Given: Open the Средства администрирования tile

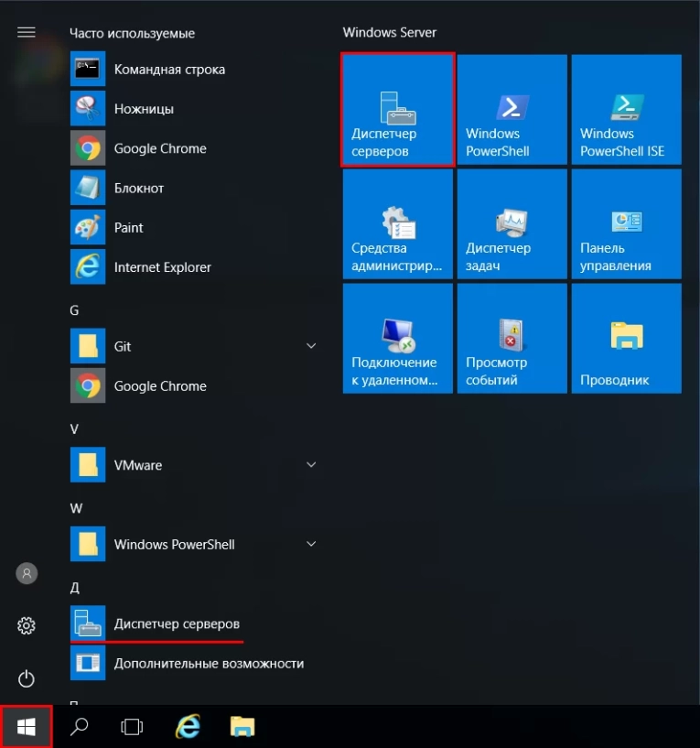Looking at the screenshot, I should [x=397, y=224].
